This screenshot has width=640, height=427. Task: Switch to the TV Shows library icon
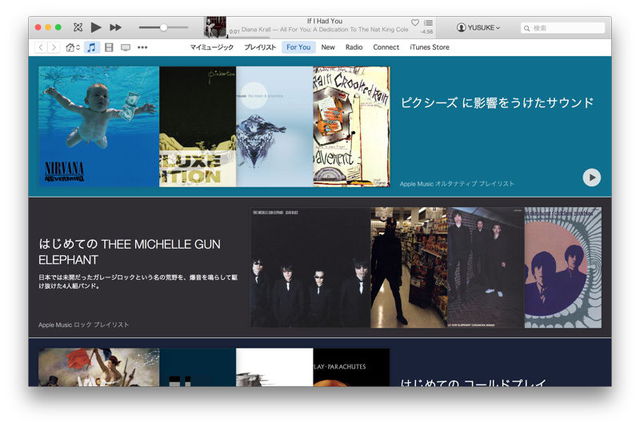(125, 47)
